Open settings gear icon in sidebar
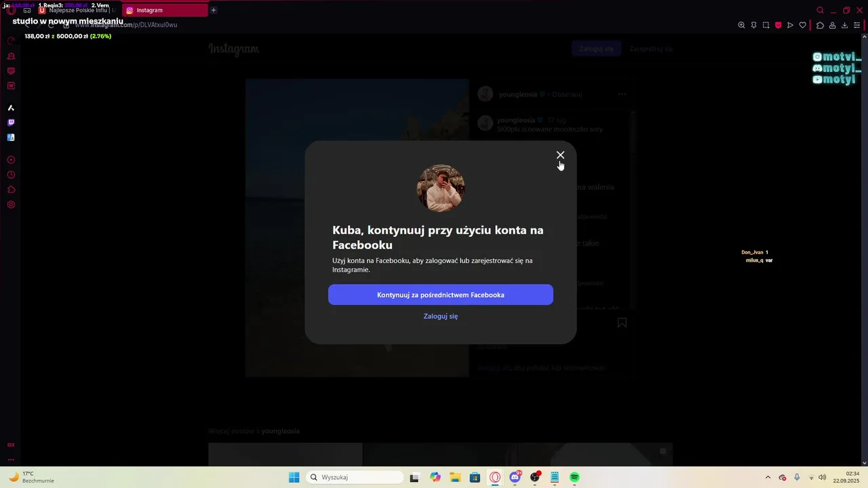 [11, 205]
